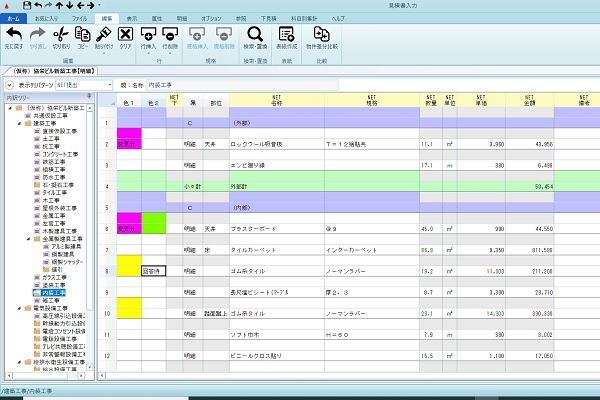This screenshot has width=600, height=400.
Task: Click the 貼り付け (paste) brush icon
Action: 104,34
